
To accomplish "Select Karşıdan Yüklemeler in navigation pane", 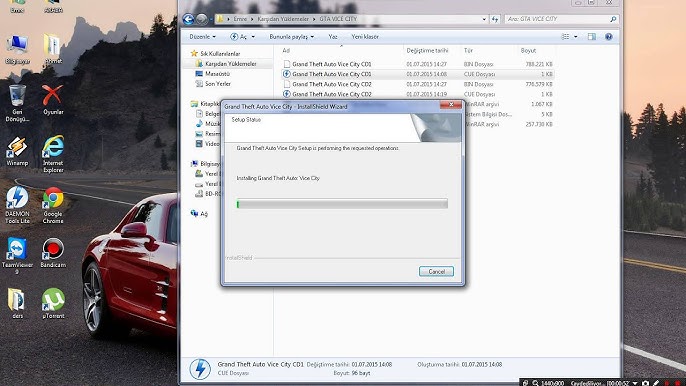I will 231,64.
